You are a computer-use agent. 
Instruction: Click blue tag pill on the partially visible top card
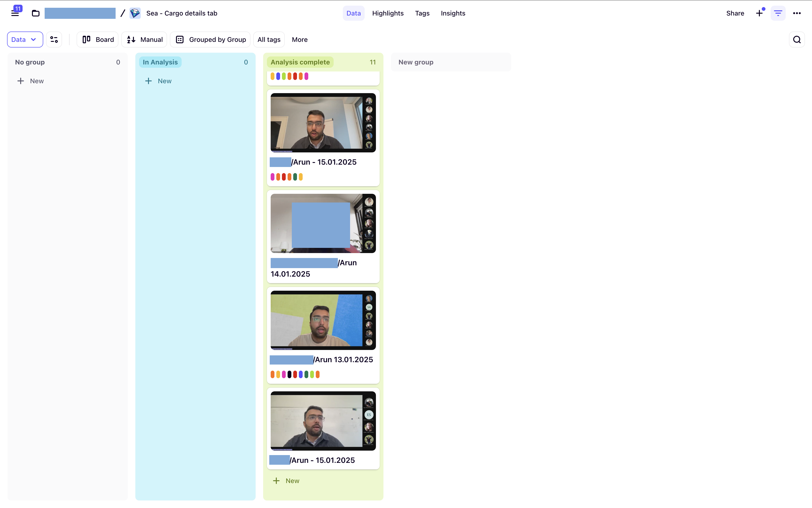pyautogui.click(x=278, y=76)
